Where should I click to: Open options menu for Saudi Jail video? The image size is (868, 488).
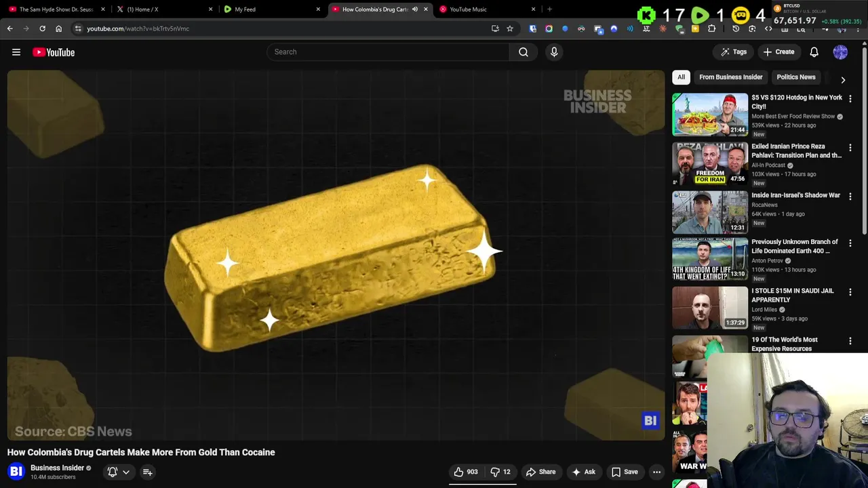point(850,292)
